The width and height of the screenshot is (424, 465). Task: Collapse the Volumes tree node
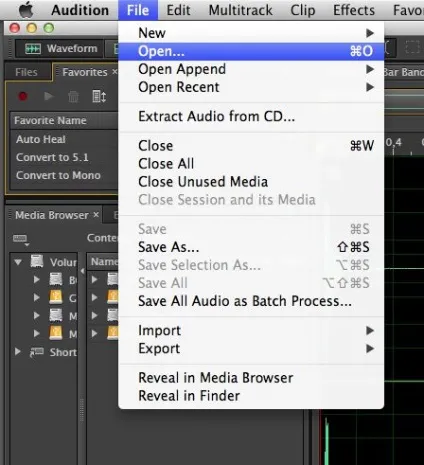[x=18, y=262]
